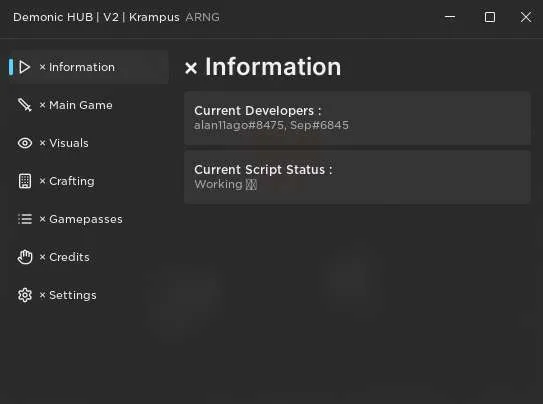
Task: Maximize the Demonic HUB window
Action: tap(490, 17)
